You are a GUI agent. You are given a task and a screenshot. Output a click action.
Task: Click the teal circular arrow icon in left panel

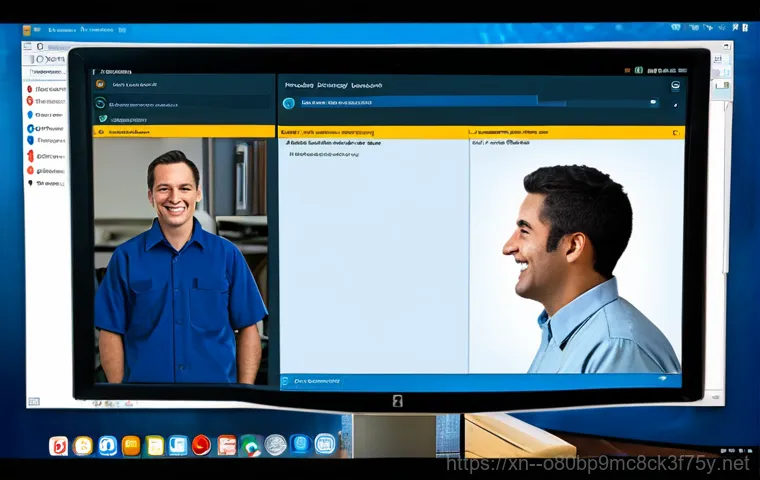tap(100, 103)
